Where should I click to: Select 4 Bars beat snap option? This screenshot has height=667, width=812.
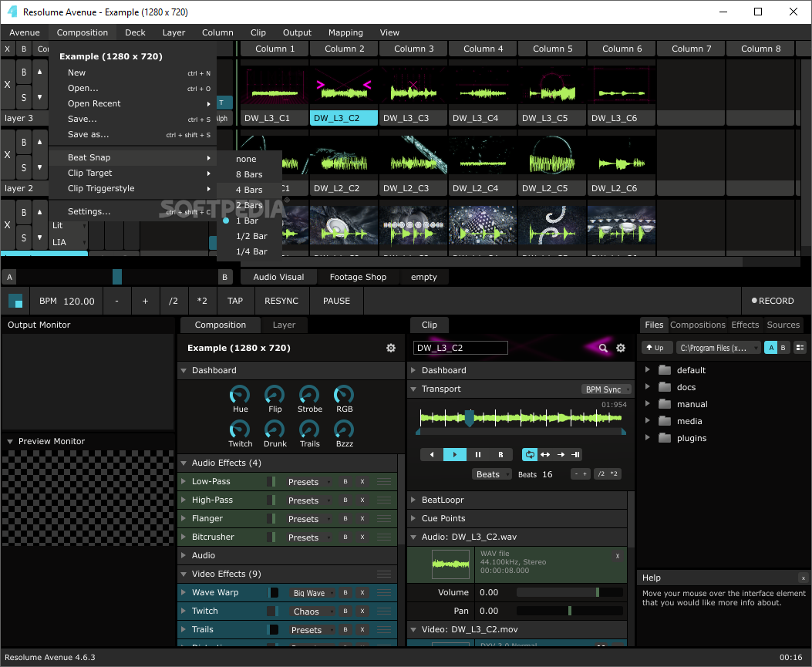click(x=249, y=190)
